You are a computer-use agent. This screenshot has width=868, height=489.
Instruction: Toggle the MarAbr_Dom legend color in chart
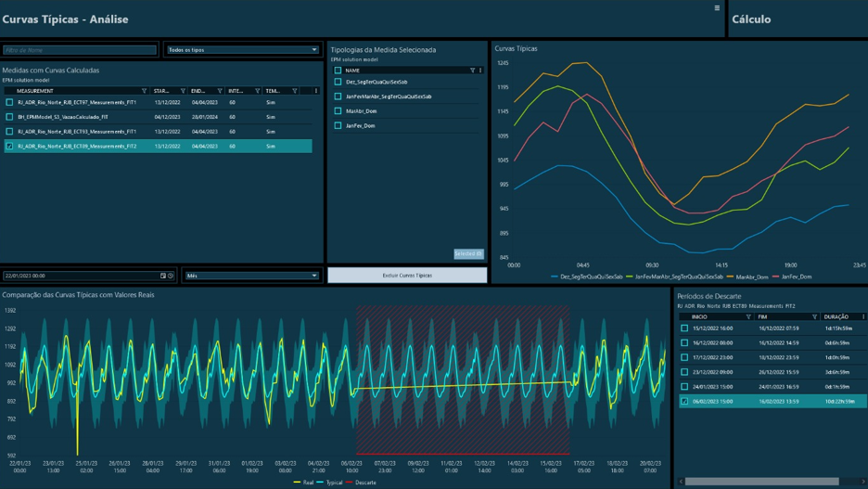pos(731,277)
